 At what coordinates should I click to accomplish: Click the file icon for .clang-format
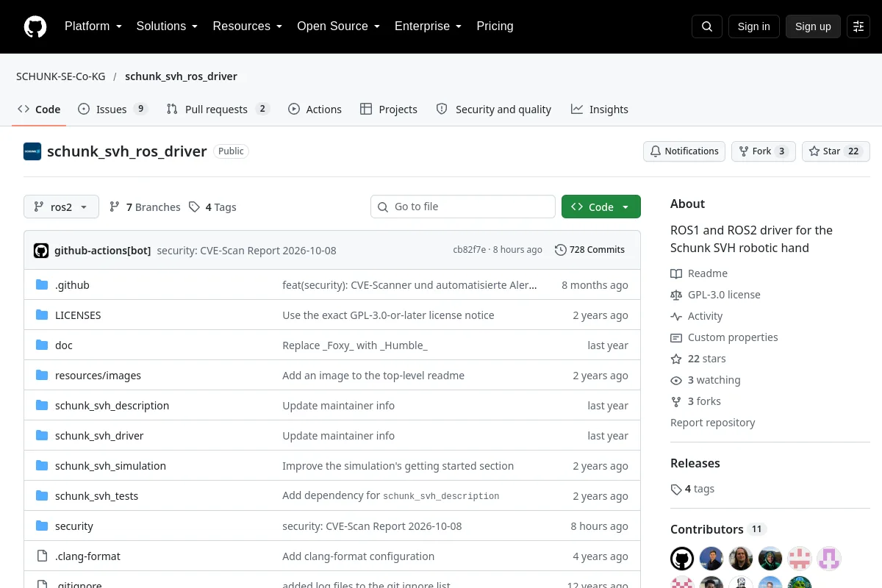click(42, 556)
